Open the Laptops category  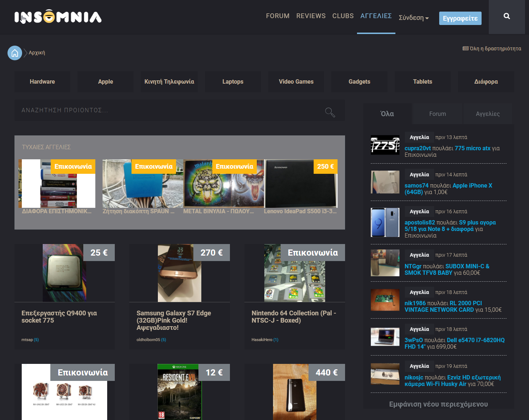tap(233, 82)
